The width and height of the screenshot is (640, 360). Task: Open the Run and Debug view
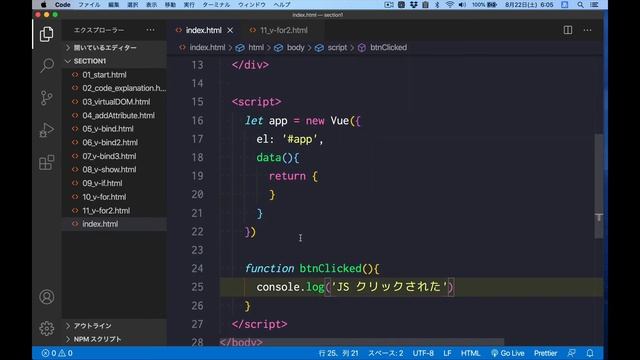click(x=47, y=130)
